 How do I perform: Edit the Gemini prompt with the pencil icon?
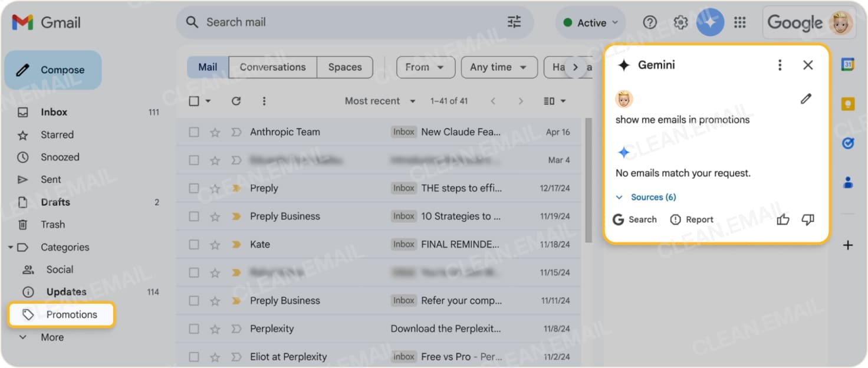tap(806, 98)
